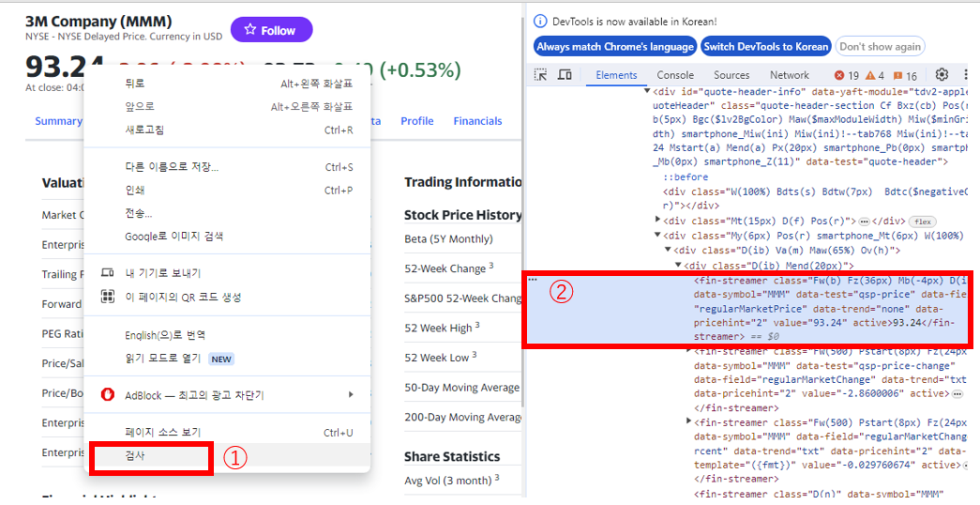This screenshot has width=980, height=505.
Task: Click the red errors count icon
Action: pos(839,76)
